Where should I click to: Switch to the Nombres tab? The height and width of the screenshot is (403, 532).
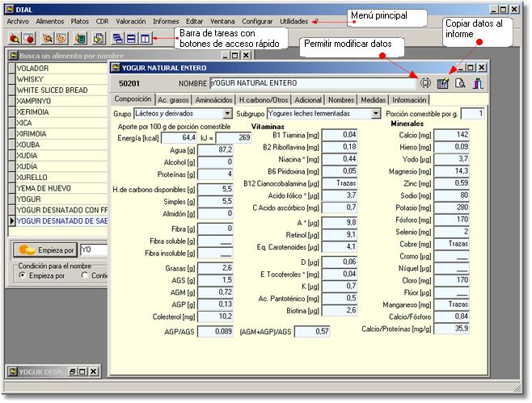(x=341, y=100)
